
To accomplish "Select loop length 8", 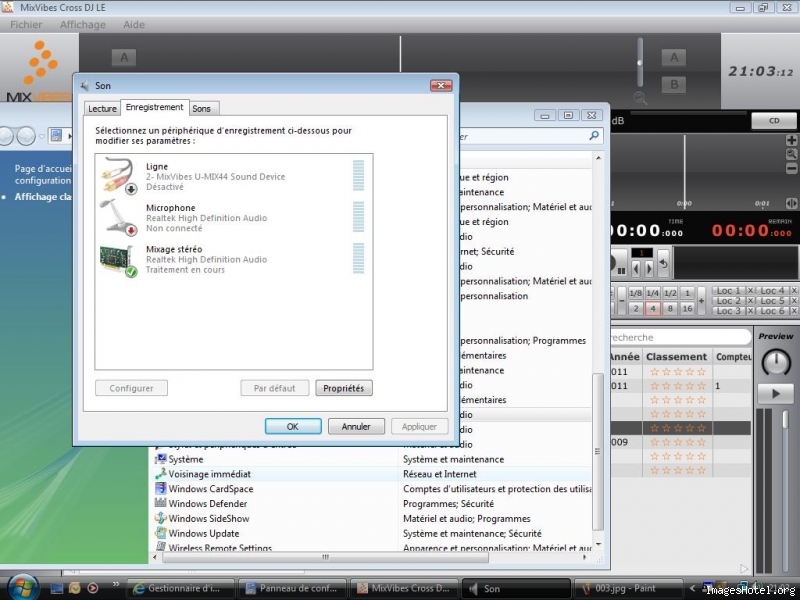I will pyautogui.click(x=670, y=308).
